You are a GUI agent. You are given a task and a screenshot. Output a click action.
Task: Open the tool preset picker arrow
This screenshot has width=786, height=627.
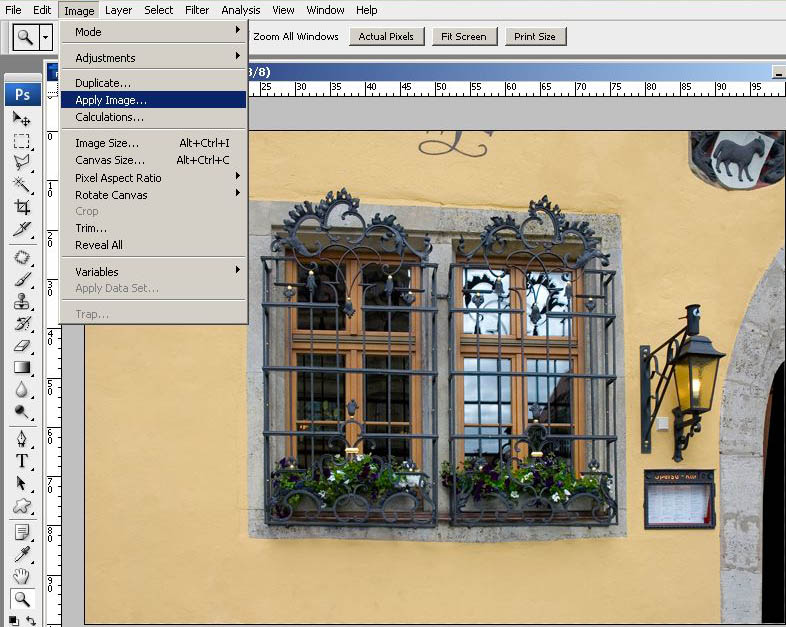46,37
